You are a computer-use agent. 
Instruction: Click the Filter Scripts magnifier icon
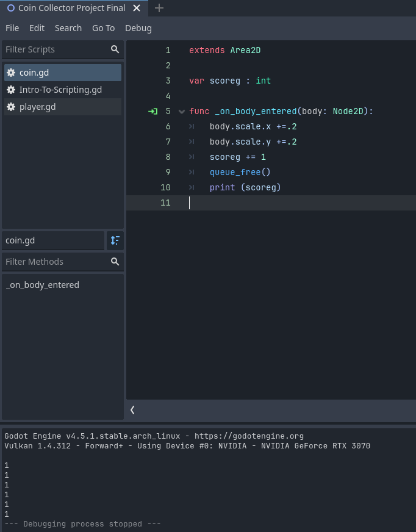click(115, 49)
